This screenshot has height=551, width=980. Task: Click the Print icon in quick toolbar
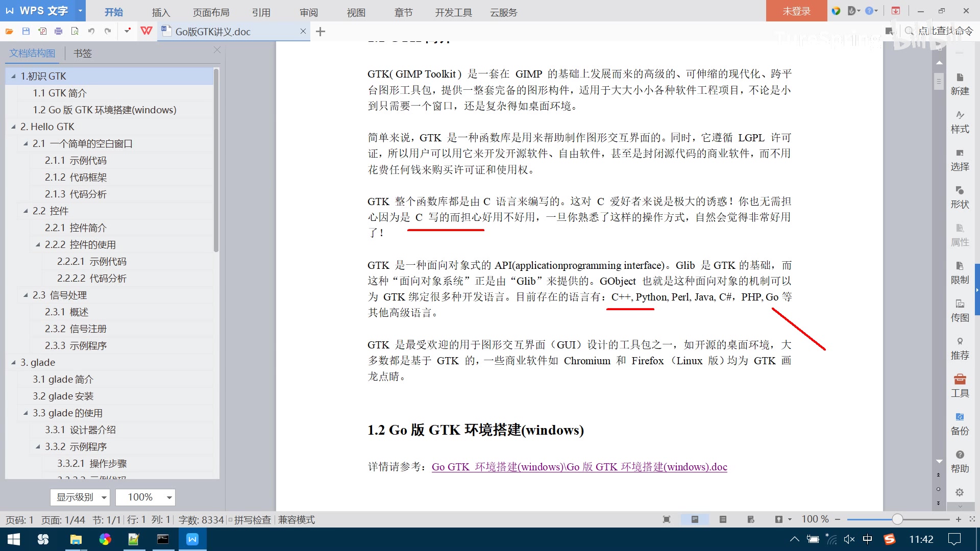(58, 31)
